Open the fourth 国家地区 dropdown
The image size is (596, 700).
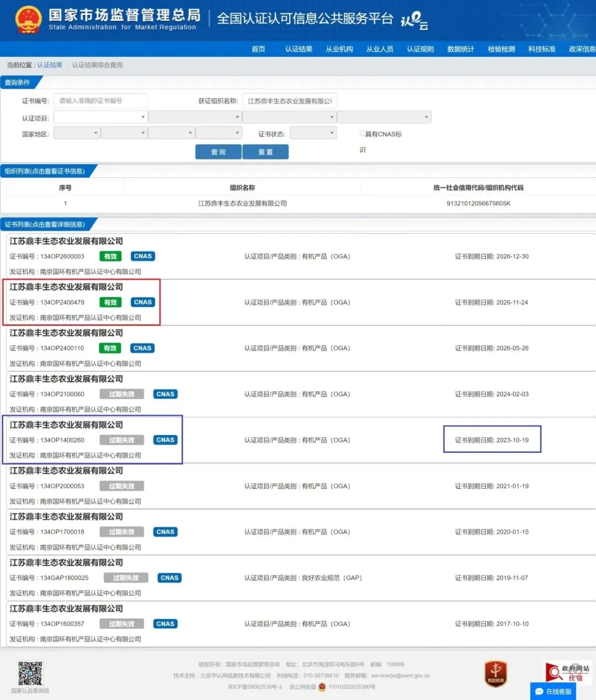(219, 133)
